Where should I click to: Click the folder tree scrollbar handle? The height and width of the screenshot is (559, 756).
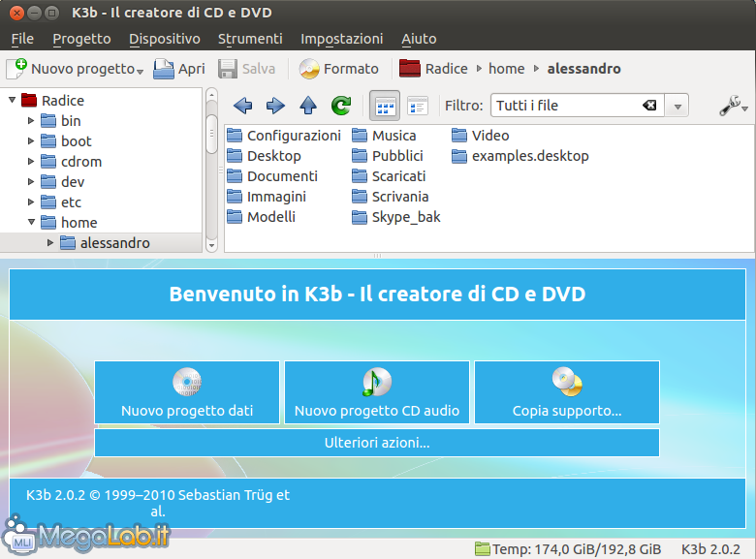pos(211,134)
